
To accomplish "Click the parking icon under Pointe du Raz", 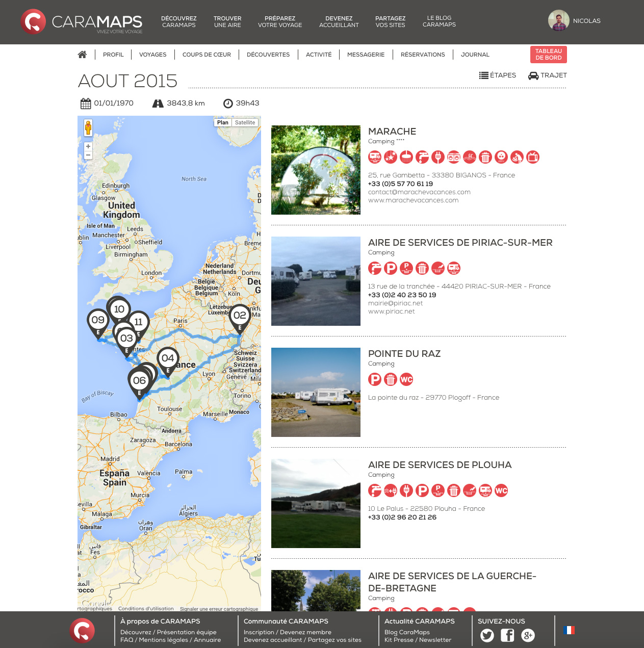I will tap(375, 379).
